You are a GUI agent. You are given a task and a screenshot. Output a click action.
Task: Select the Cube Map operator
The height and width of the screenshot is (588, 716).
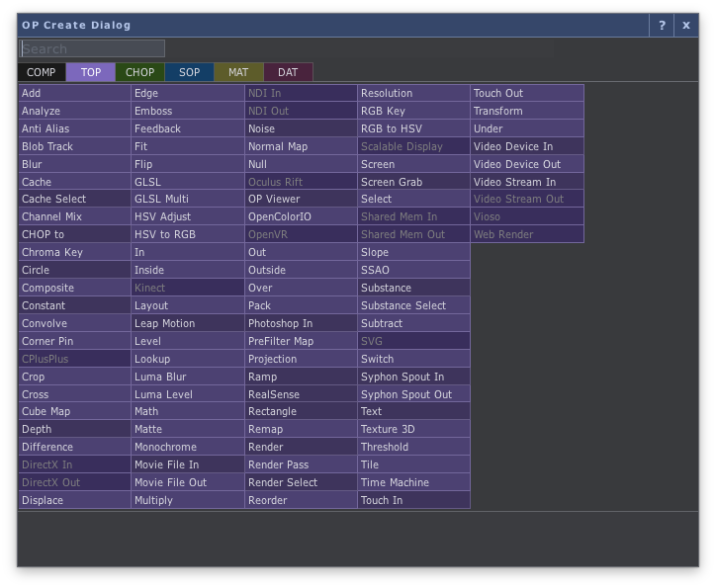(75, 411)
